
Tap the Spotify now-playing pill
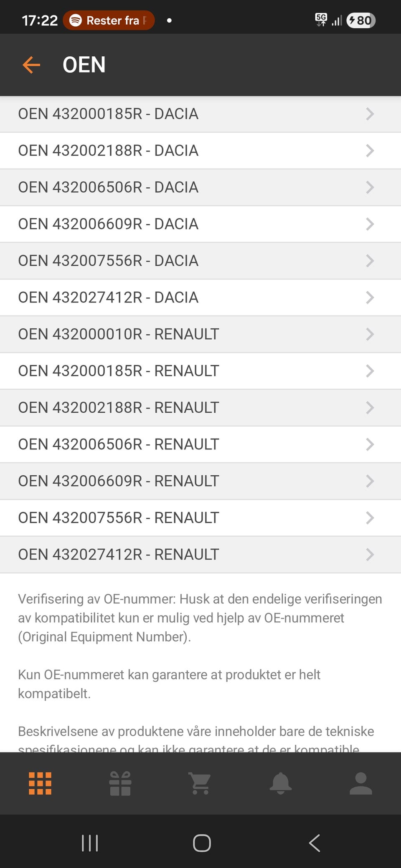(x=109, y=20)
